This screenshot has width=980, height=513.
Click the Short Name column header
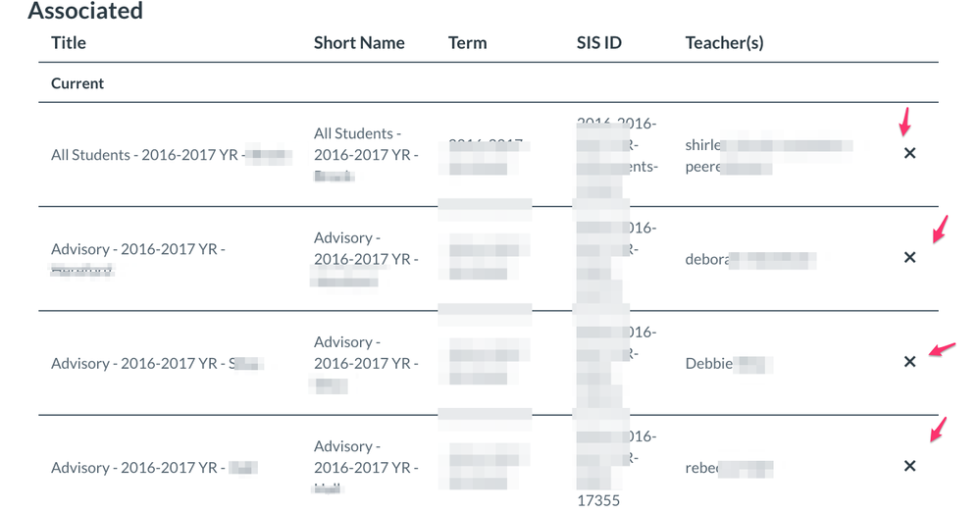[x=359, y=42]
